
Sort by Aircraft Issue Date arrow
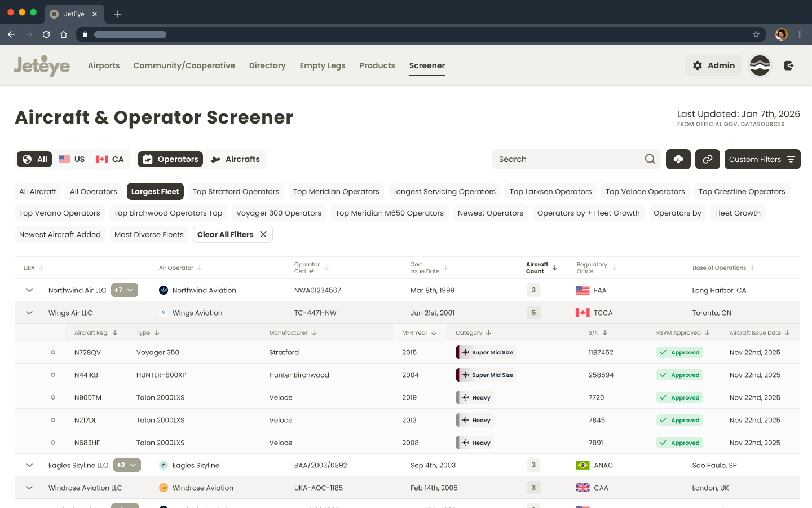(x=787, y=332)
